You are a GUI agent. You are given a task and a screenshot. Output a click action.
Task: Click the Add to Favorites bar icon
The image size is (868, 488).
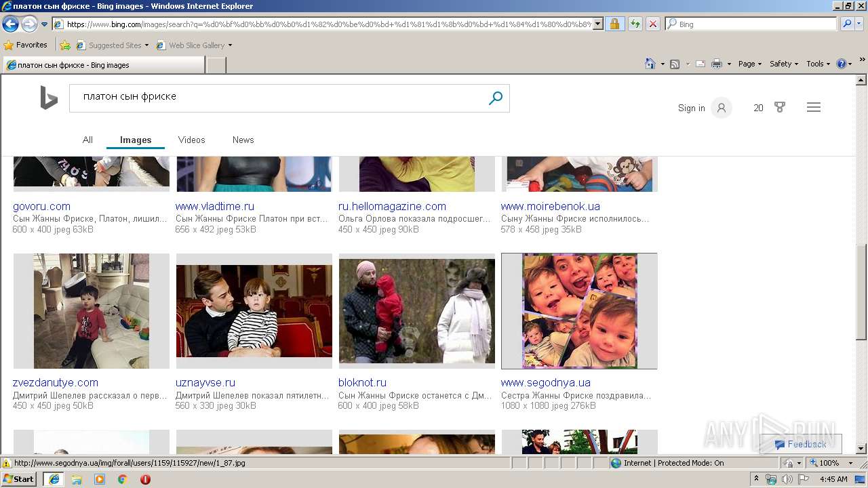click(65, 45)
